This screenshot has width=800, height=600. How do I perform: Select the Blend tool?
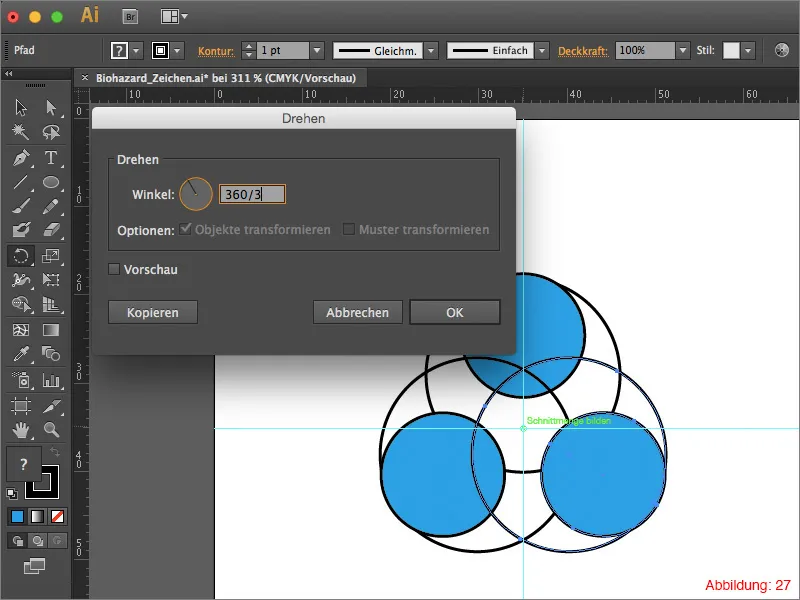51,354
